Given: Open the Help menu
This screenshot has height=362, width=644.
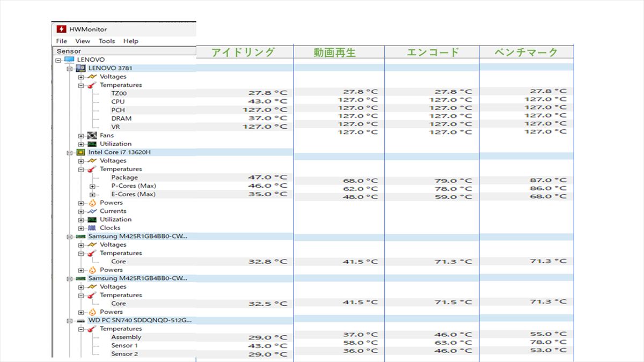Looking at the screenshot, I should tap(130, 41).
